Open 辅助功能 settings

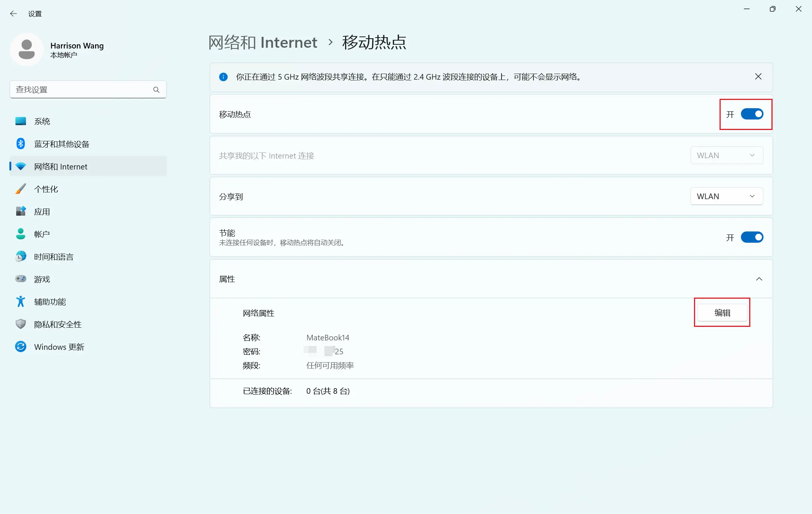click(x=88, y=302)
